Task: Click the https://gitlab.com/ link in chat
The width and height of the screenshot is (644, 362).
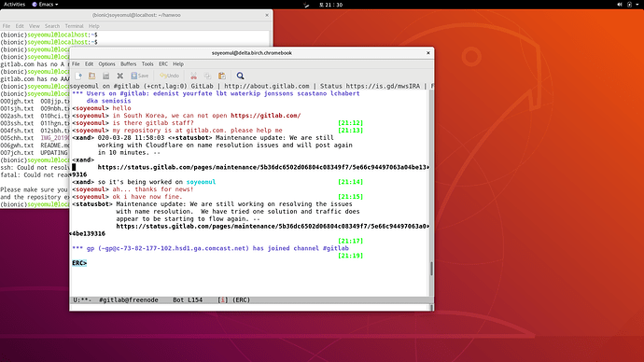Action: (x=266, y=116)
